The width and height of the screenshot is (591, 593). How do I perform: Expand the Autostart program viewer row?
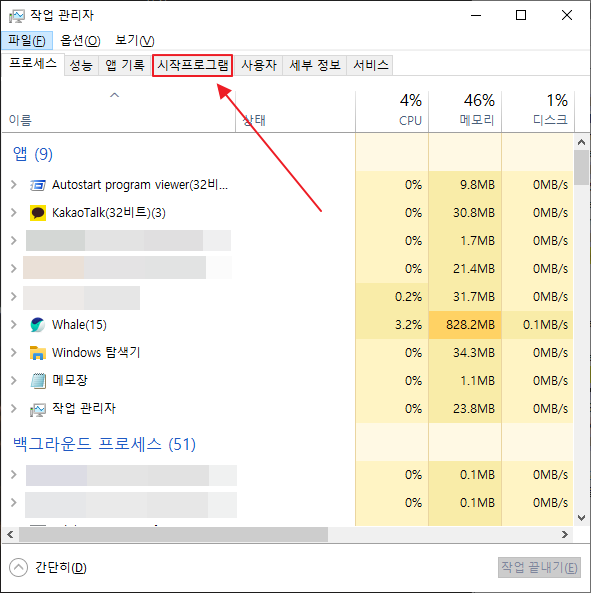tap(14, 185)
